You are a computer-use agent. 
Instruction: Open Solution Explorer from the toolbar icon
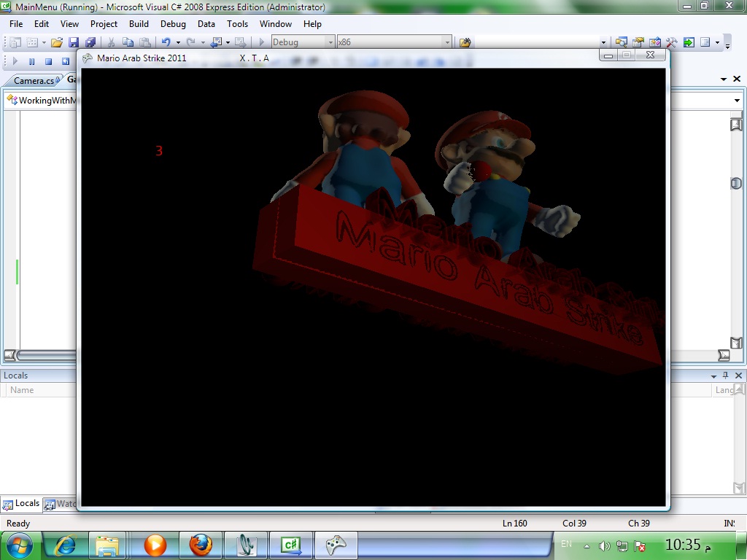[x=621, y=42]
